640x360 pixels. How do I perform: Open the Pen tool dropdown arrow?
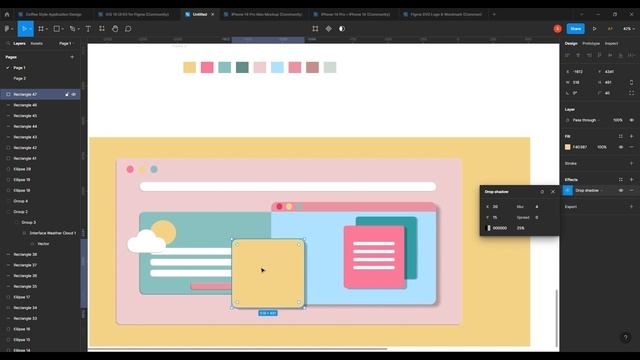click(x=78, y=29)
